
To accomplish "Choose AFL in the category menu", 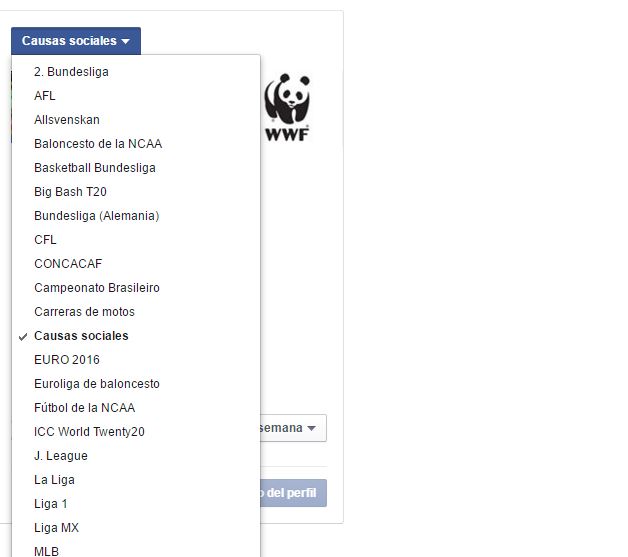I will tap(136, 96).
